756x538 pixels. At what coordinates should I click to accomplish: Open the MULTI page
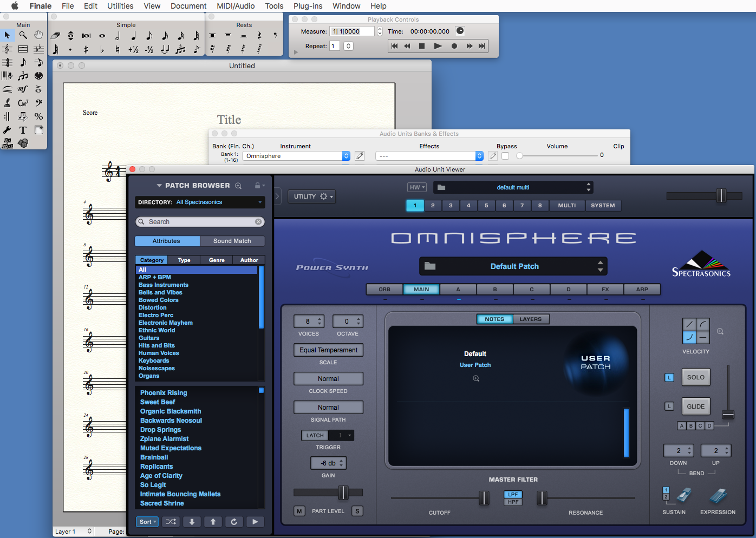pyautogui.click(x=567, y=206)
